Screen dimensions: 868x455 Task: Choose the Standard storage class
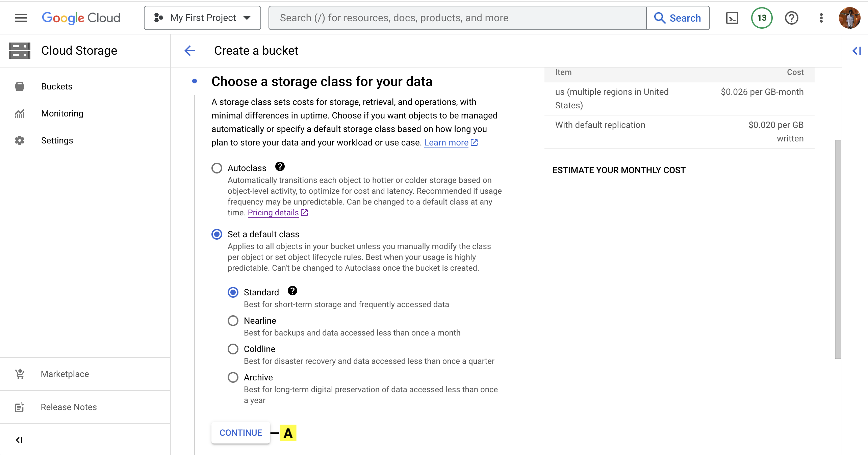pos(233,292)
